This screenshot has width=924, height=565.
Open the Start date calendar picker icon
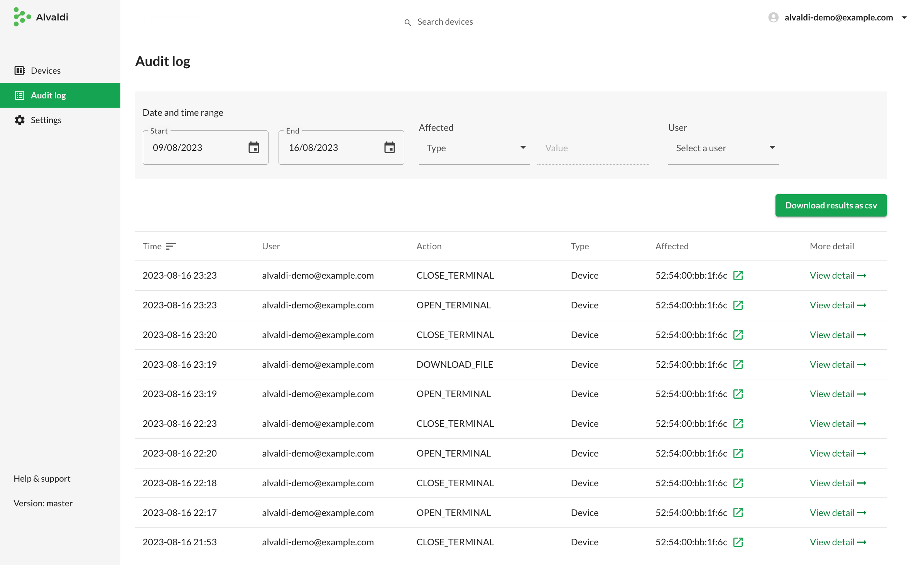(x=253, y=147)
